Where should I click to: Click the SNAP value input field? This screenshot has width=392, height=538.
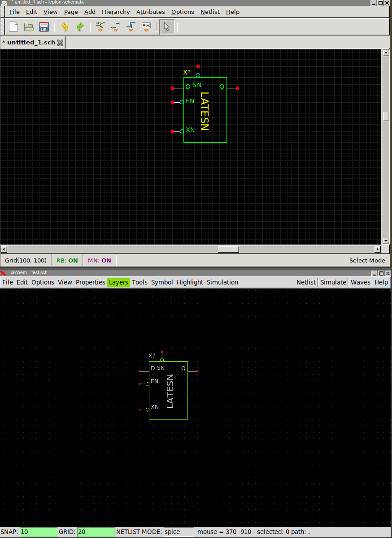pyautogui.click(x=38, y=532)
